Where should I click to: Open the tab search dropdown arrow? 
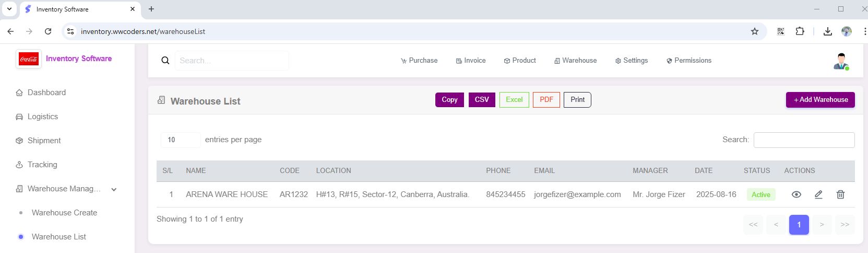point(9,9)
